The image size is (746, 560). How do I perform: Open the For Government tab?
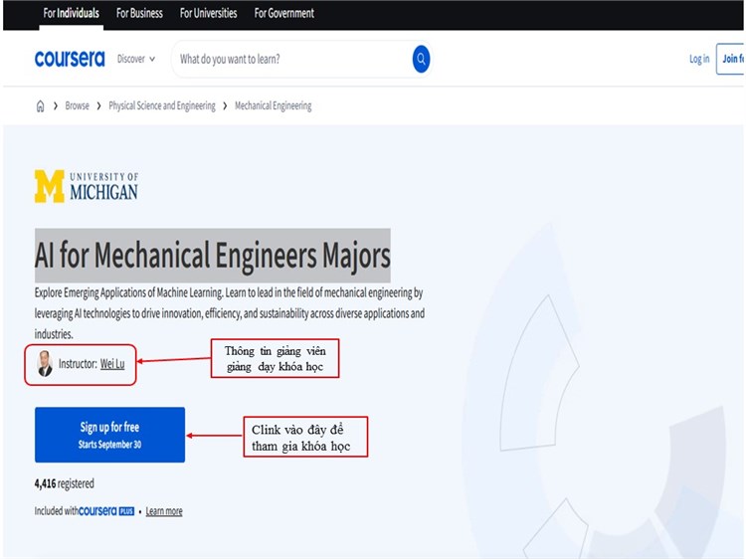pyautogui.click(x=283, y=14)
